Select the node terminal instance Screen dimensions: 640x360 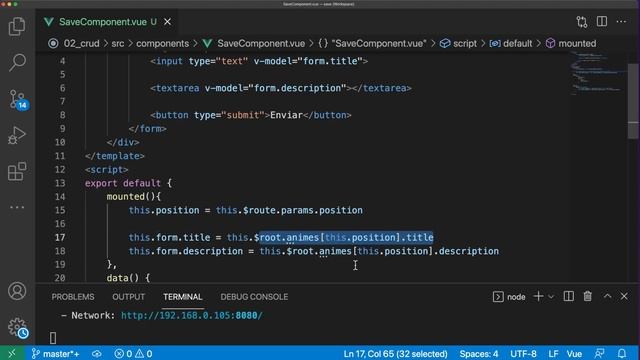[x=509, y=297]
